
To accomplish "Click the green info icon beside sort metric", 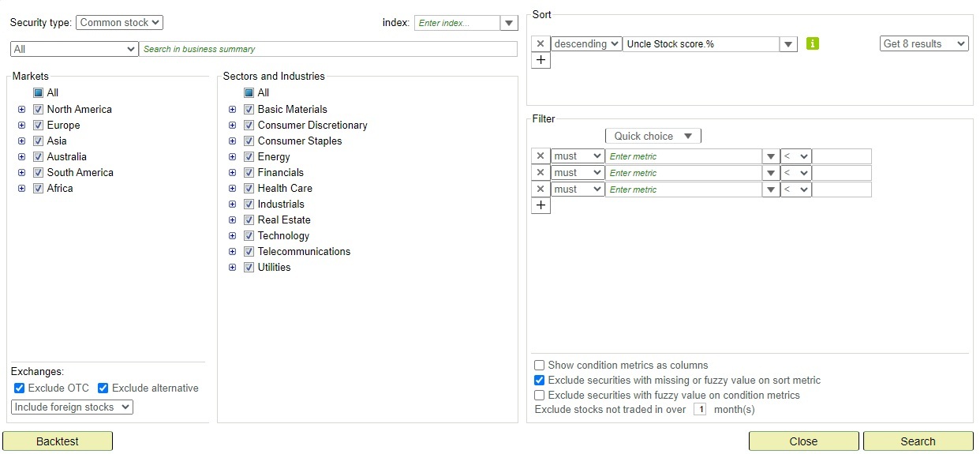I will (813, 44).
